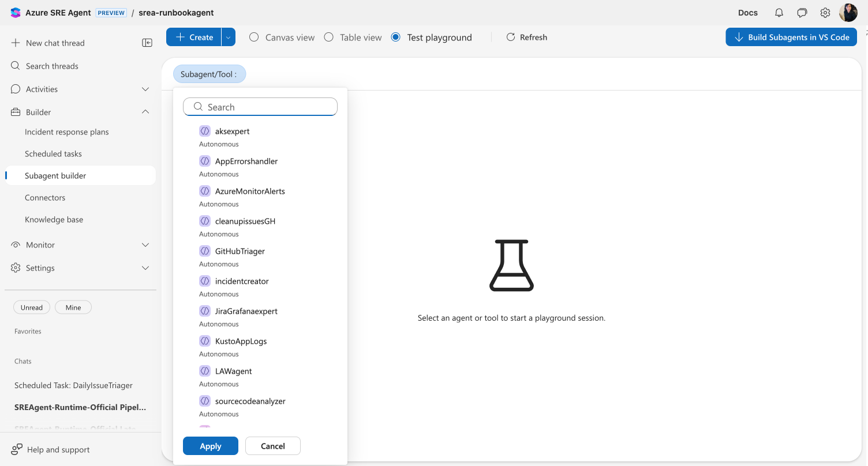Select the sourcecodeanalyzer name
Viewport: 868px width, 466px height.
250,401
